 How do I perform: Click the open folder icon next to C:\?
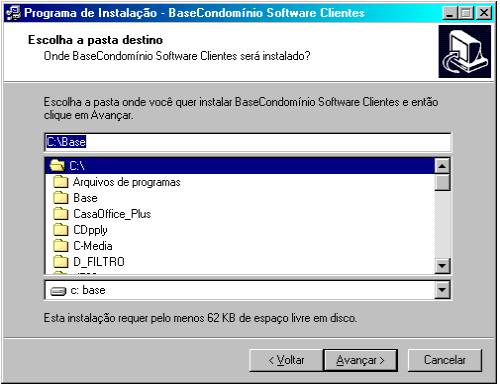57,165
